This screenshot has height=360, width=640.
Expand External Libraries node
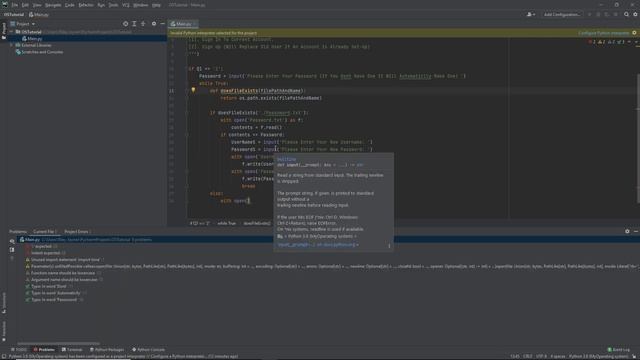(11, 45)
